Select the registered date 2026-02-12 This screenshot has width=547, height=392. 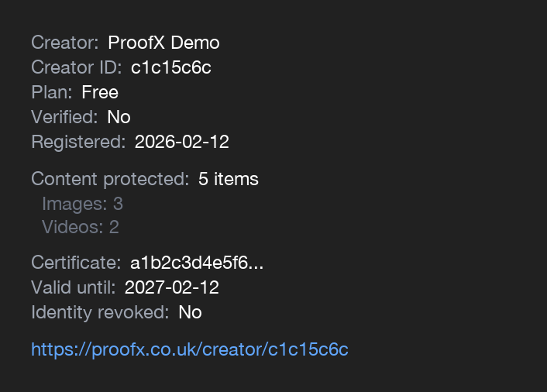tap(181, 142)
